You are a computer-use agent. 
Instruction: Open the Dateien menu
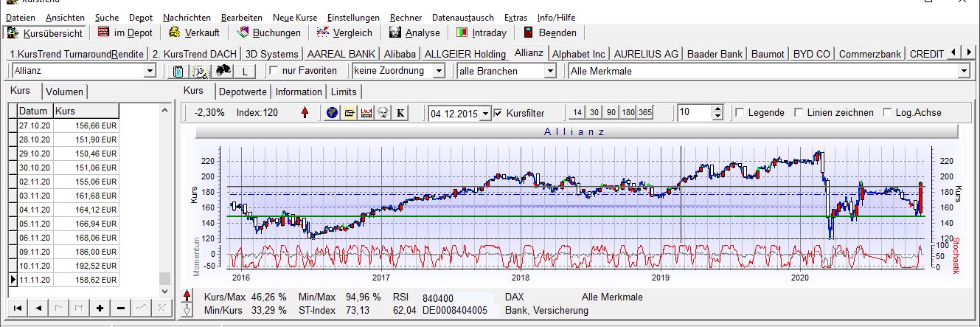tap(21, 17)
